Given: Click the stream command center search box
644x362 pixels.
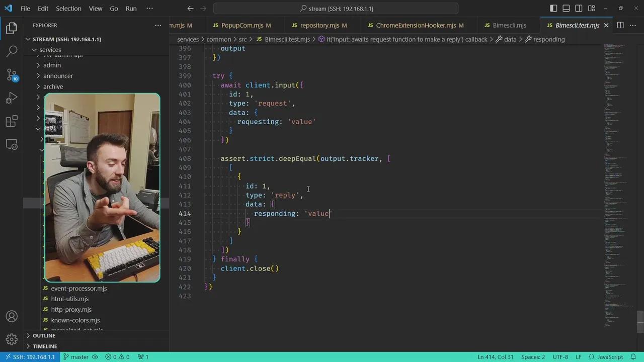Looking at the screenshot, I should [336, 9].
